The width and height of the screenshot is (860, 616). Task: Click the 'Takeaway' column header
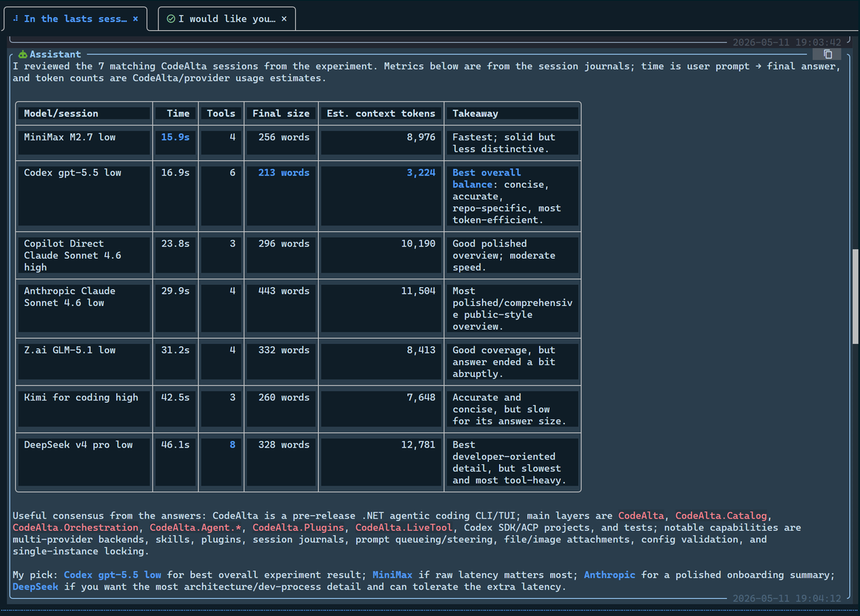pos(512,113)
